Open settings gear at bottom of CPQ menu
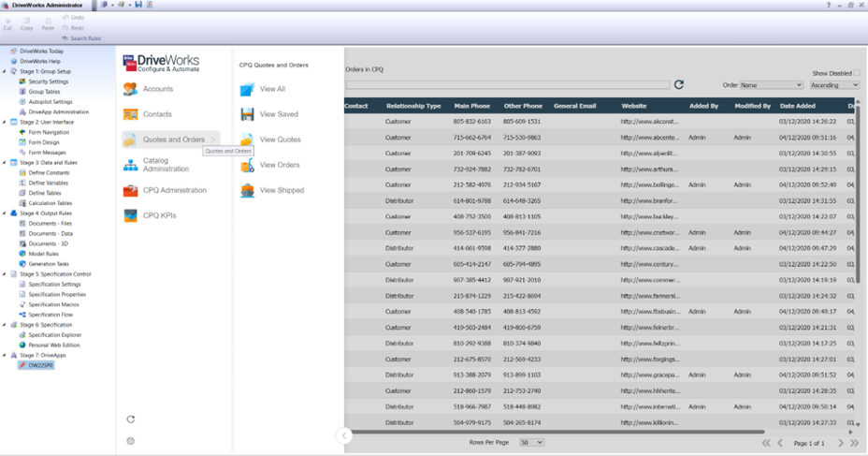 pyautogui.click(x=131, y=441)
